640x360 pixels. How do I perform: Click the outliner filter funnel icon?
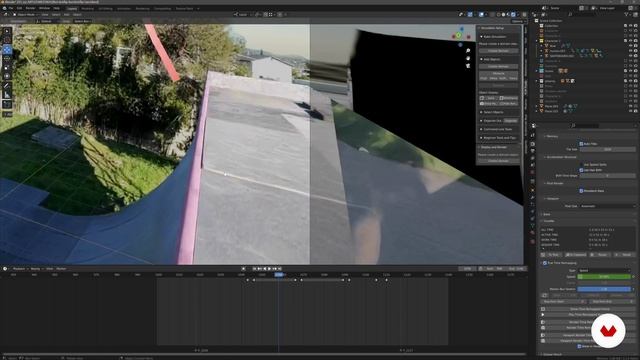pos(627,14)
